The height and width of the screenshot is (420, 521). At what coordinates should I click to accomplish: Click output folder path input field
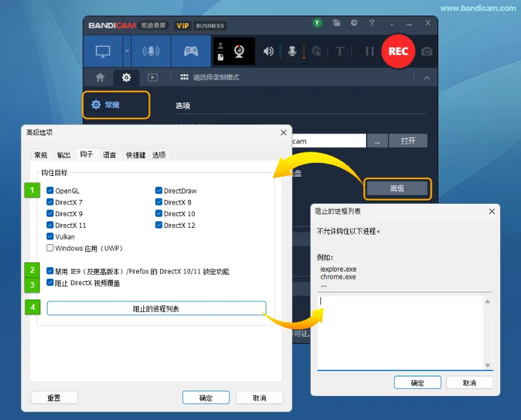[329, 141]
